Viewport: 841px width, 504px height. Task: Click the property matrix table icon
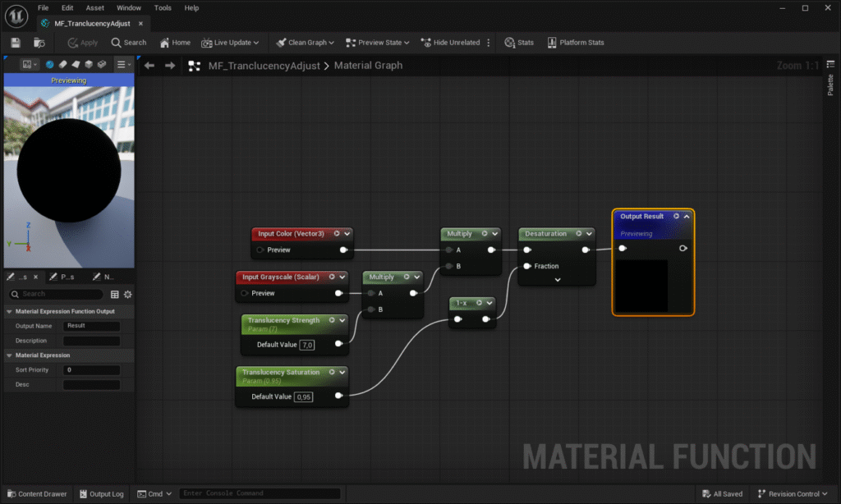point(115,294)
